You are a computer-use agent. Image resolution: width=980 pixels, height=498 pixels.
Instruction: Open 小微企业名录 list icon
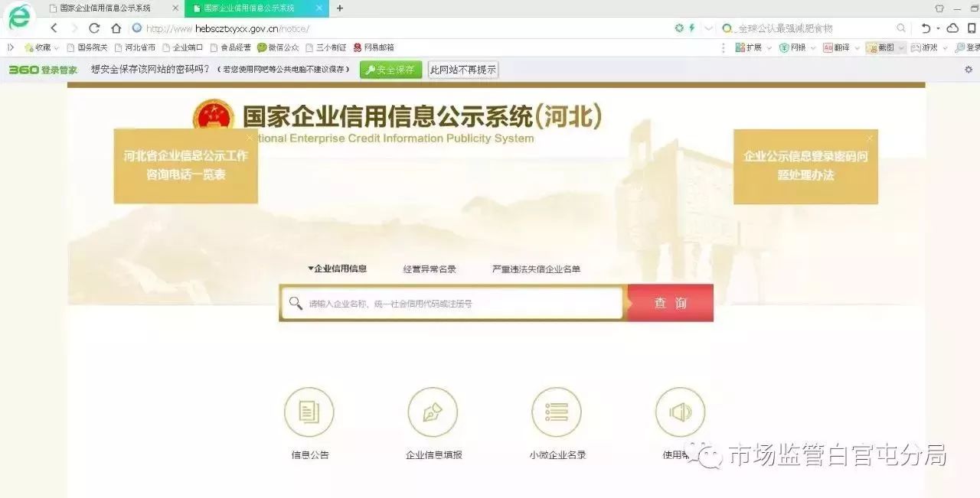click(557, 412)
